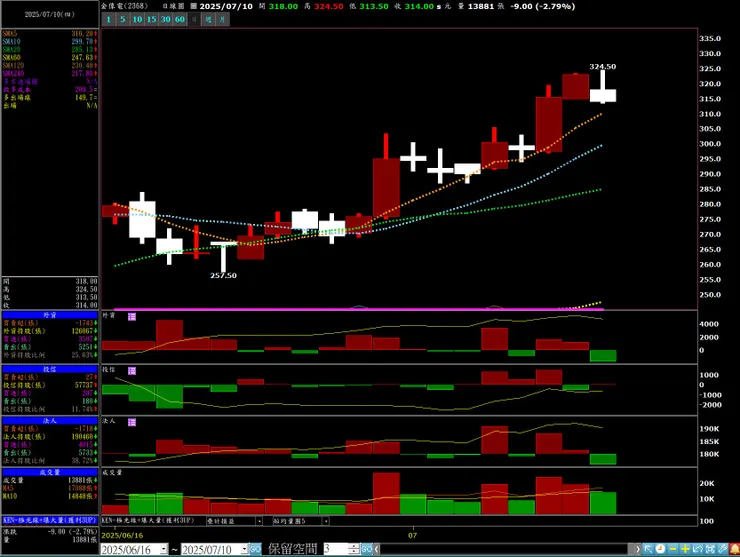Click the SMA120 indicator row

(50, 66)
